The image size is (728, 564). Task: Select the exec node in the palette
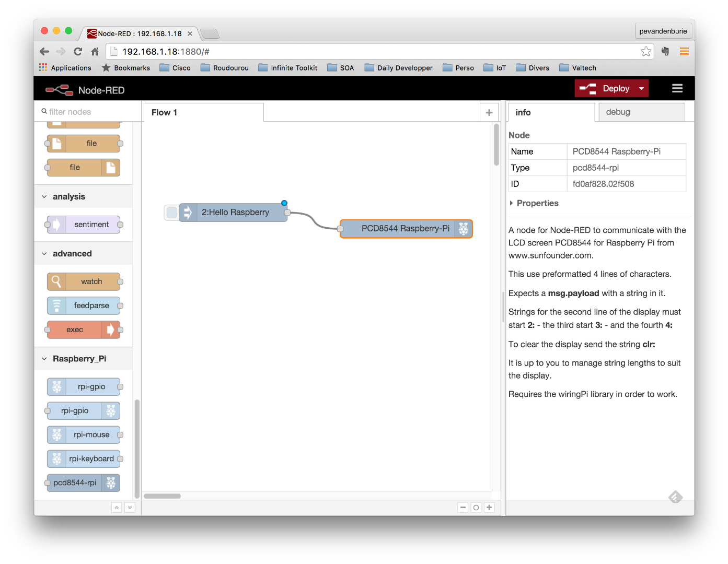click(x=83, y=330)
